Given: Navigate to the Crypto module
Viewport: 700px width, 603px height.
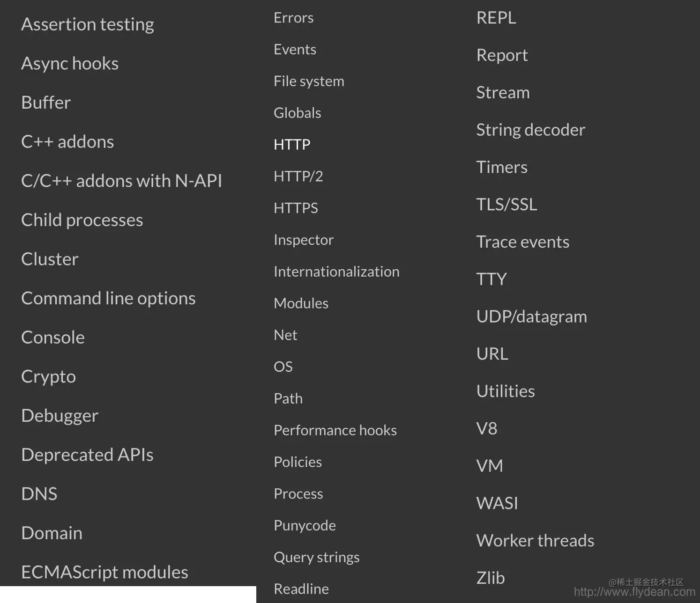Looking at the screenshot, I should 48,377.
